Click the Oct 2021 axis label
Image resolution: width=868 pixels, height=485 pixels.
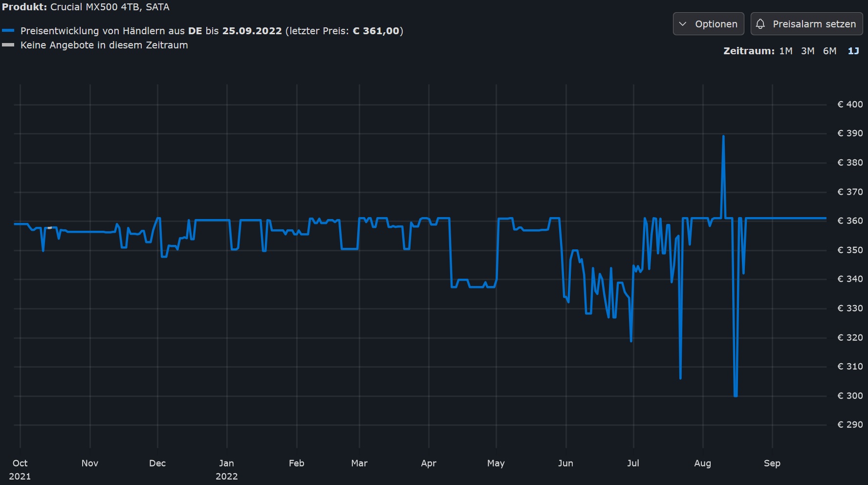click(x=20, y=469)
